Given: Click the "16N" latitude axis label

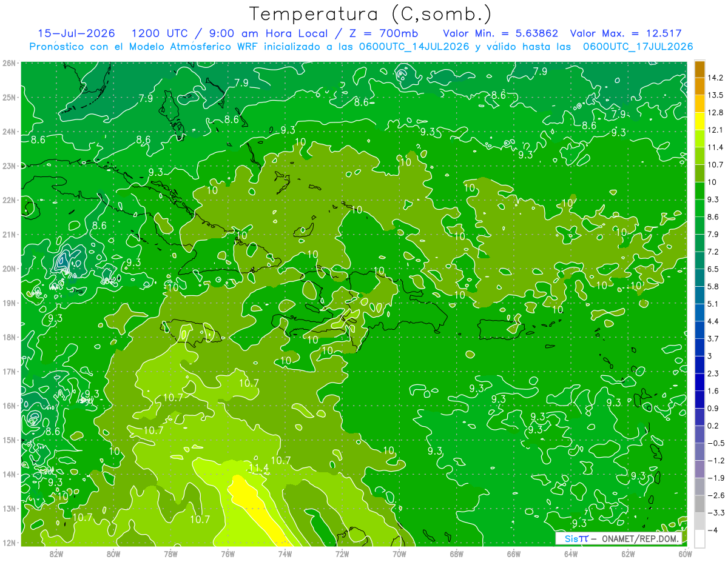Looking at the screenshot, I should (x=9, y=406).
